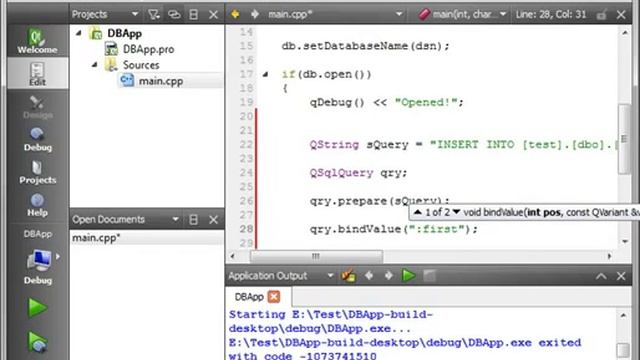The width and height of the screenshot is (640, 360).
Task: Open the Open Documents view dropdown
Action: (175, 220)
